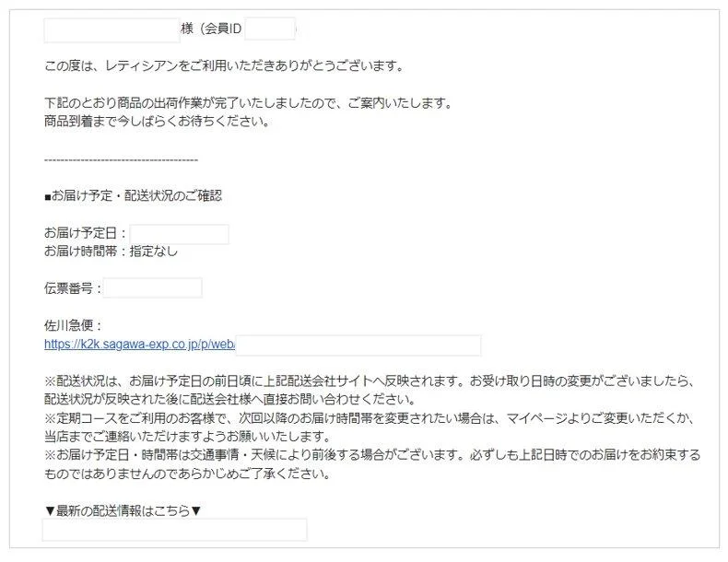The width and height of the screenshot is (728, 562).
Task: Click the 指定なし delivery time text
Action: pyautogui.click(x=154, y=252)
